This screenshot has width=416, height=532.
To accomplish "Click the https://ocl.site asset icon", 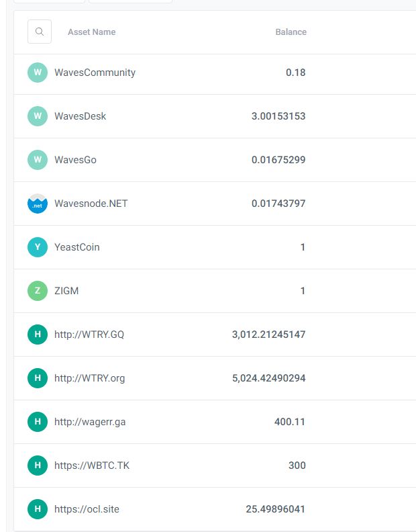I will click(x=38, y=509).
